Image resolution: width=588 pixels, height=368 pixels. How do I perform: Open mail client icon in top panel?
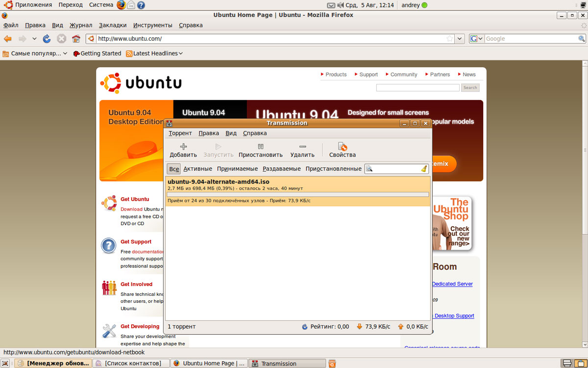click(131, 5)
